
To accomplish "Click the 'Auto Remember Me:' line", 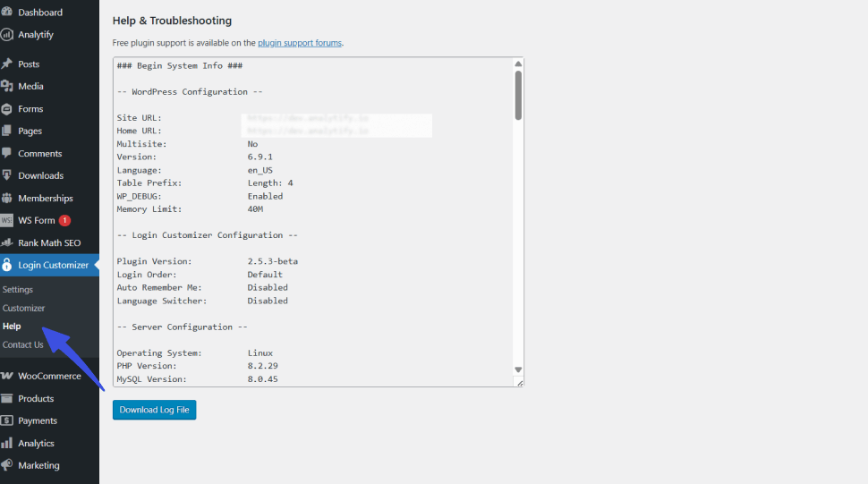I will (202, 288).
